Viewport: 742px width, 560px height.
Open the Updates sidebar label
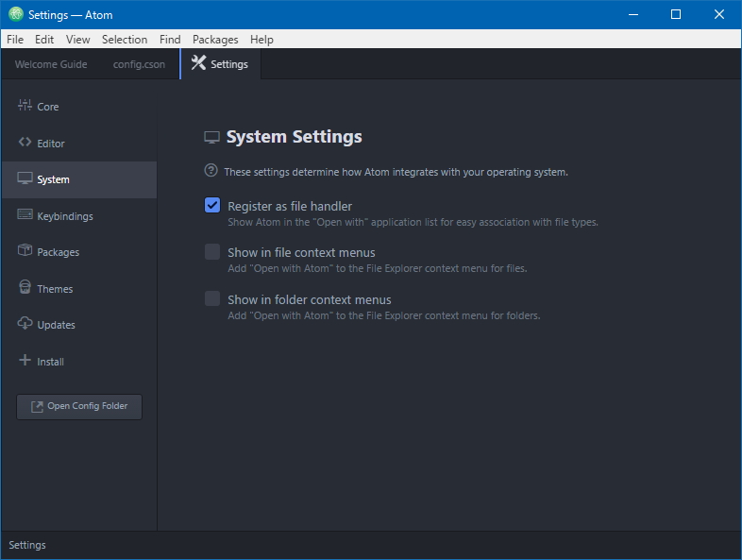56,325
